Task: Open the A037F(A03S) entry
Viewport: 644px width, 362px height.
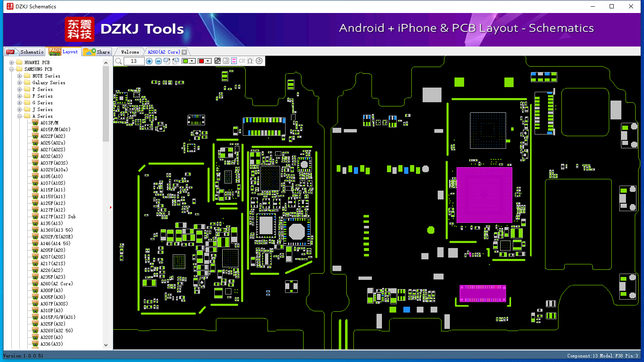Action: [54, 163]
